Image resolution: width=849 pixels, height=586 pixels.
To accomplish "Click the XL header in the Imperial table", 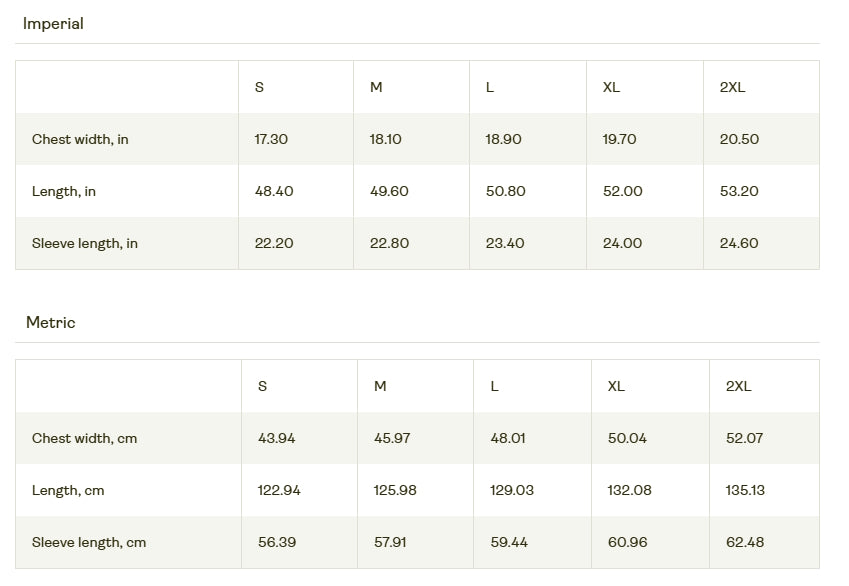I will 611,87.
